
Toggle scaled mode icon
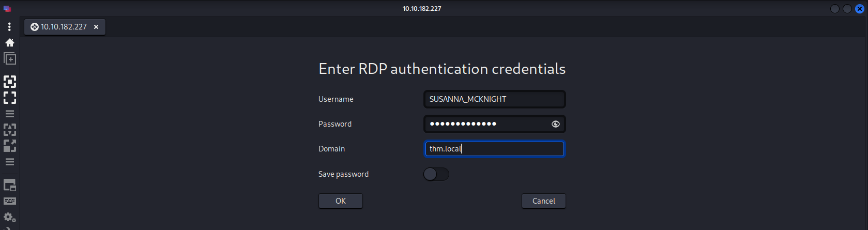10,146
